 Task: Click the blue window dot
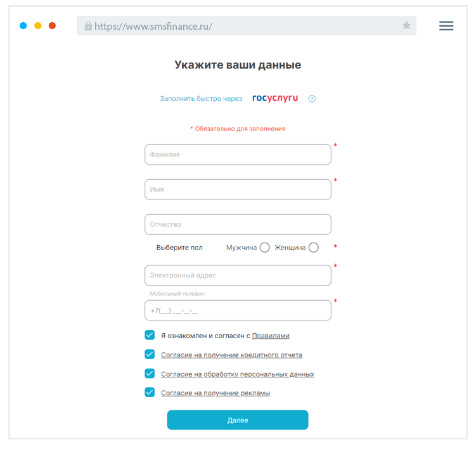(23, 26)
